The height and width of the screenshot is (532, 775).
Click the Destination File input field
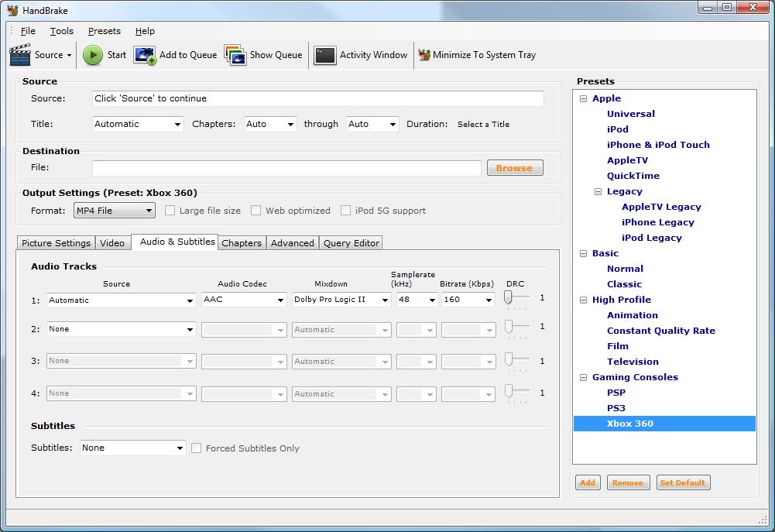coord(286,167)
